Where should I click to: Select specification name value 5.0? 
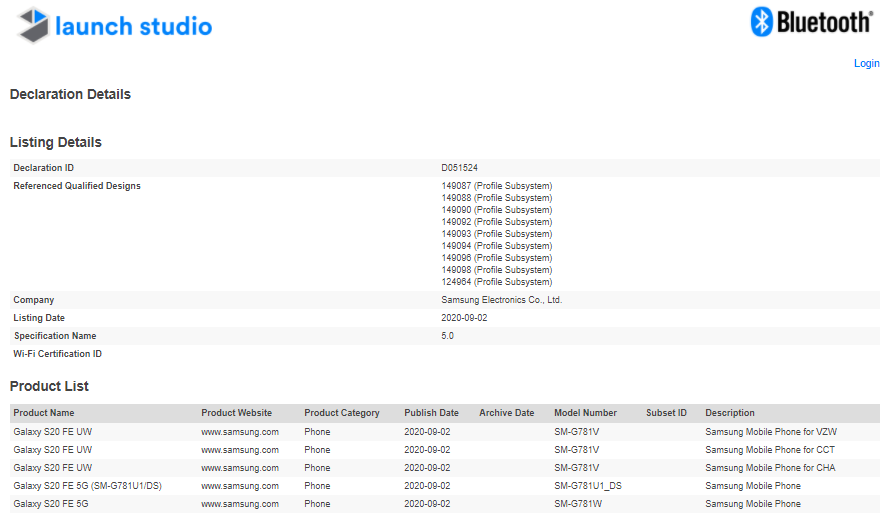click(x=447, y=336)
